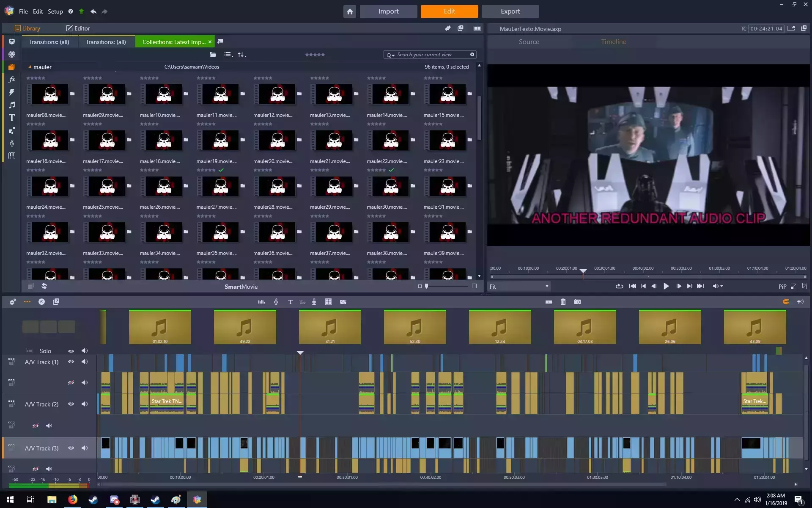Undo the last action arrow
The height and width of the screenshot is (508, 812).
tap(93, 11)
